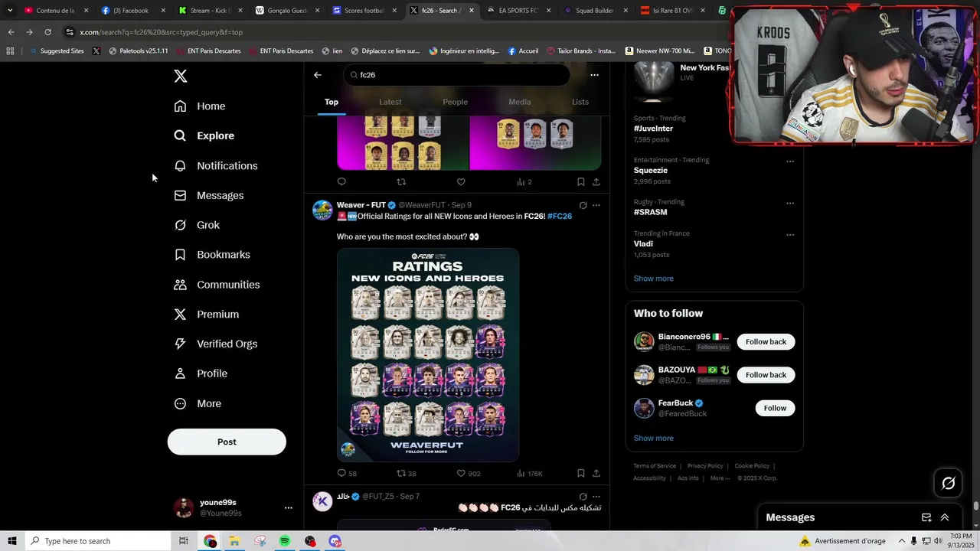Image resolution: width=980 pixels, height=551 pixels.
Task: Open Spotify from the taskbar
Action: tap(285, 541)
